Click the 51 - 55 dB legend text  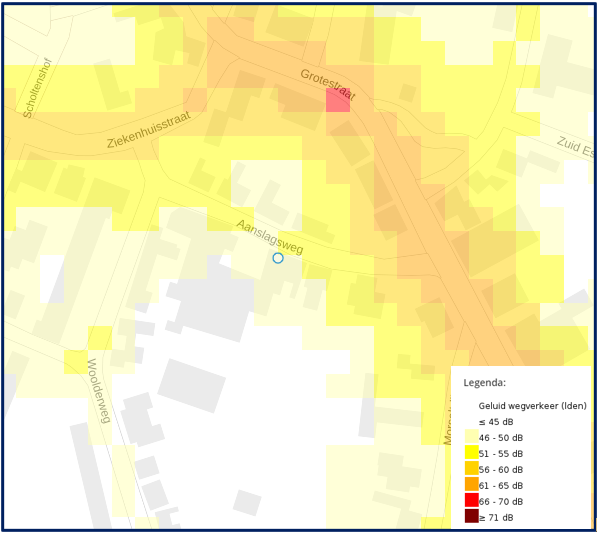[x=501, y=454]
